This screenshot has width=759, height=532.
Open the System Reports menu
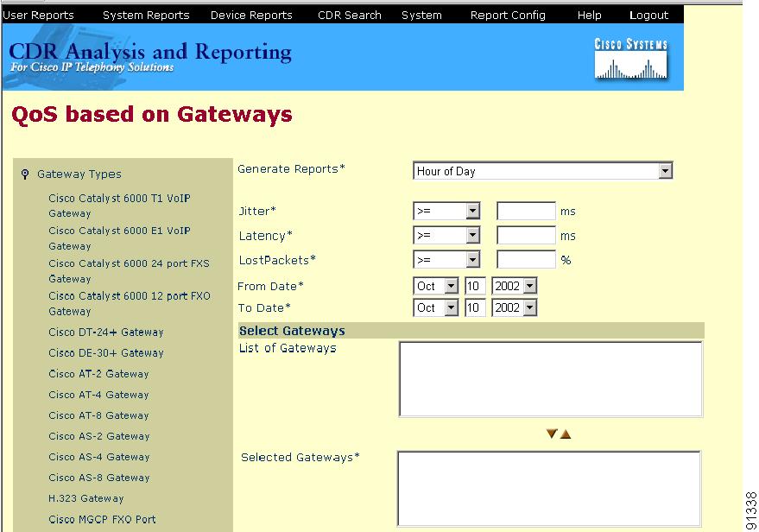tap(146, 15)
